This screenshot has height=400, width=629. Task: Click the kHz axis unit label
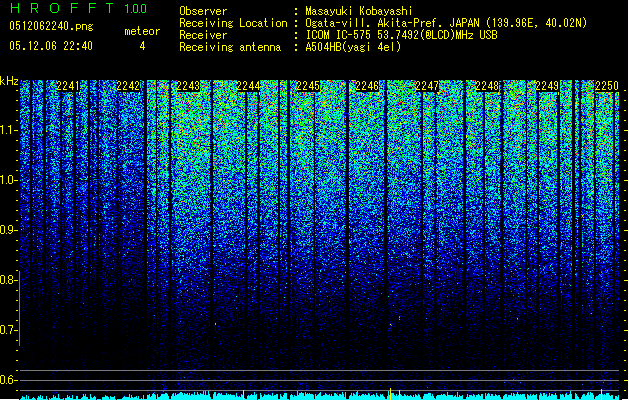click(9, 81)
